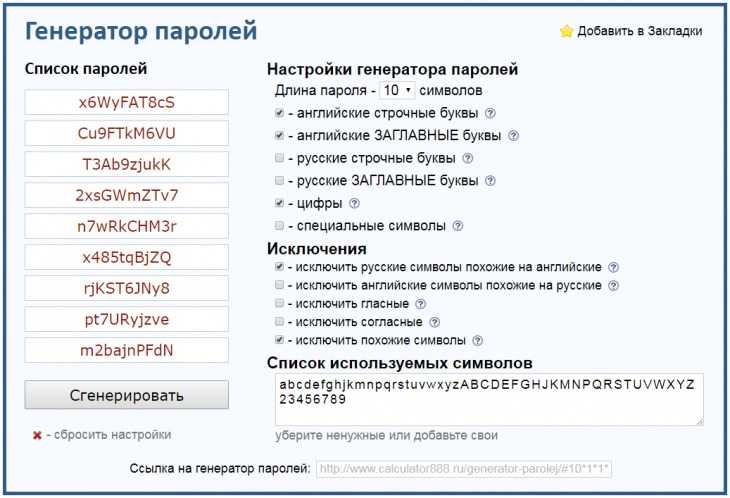Open help icon for исключить согласные
The image size is (730, 498).
pyautogui.click(x=434, y=322)
